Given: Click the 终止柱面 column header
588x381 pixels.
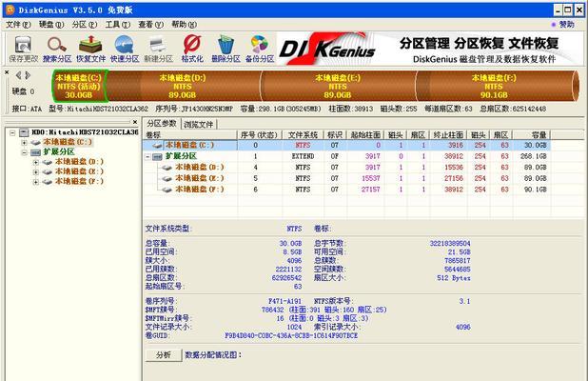Looking at the screenshot, I should pos(448,134).
